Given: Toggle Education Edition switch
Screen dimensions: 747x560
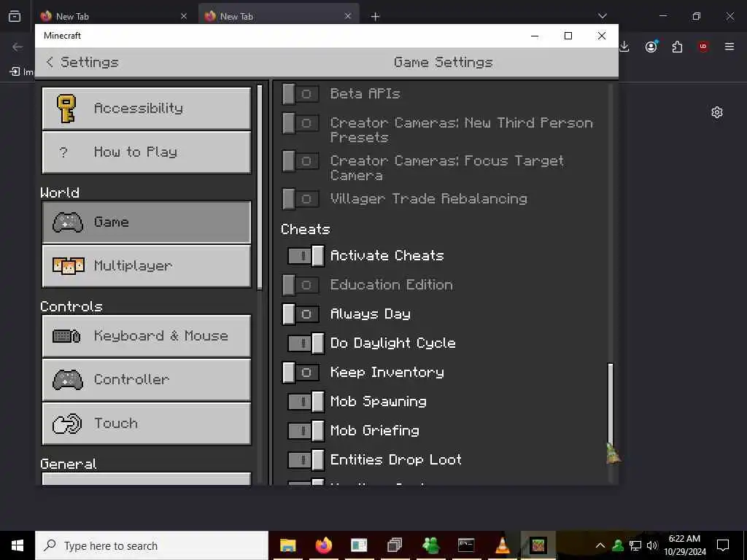Looking at the screenshot, I should pyautogui.click(x=301, y=285).
